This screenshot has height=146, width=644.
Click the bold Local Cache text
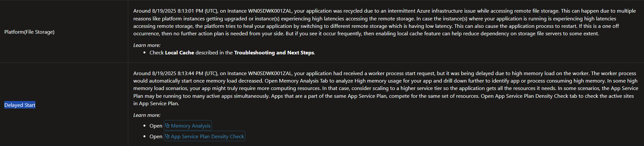coord(180,52)
